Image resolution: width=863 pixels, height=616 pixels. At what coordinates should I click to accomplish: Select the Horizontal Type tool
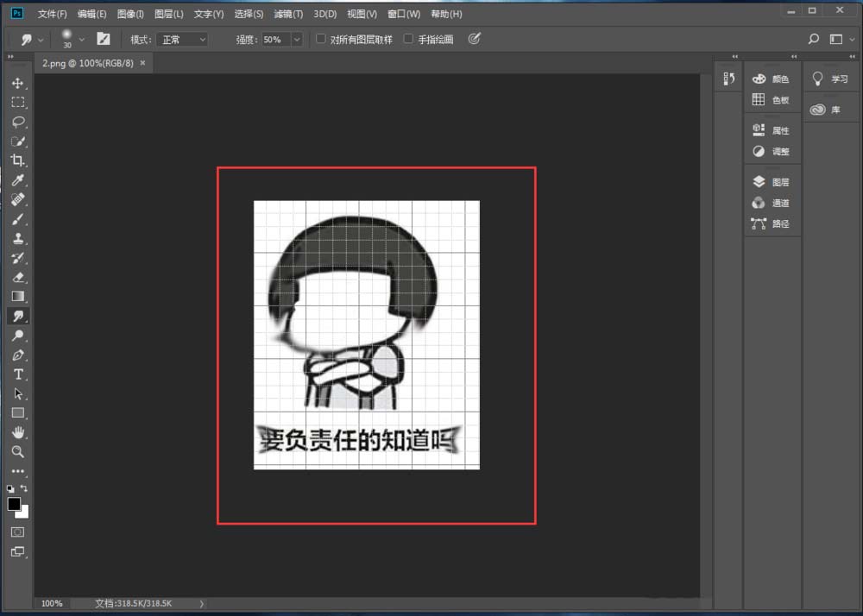tap(18, 374)
